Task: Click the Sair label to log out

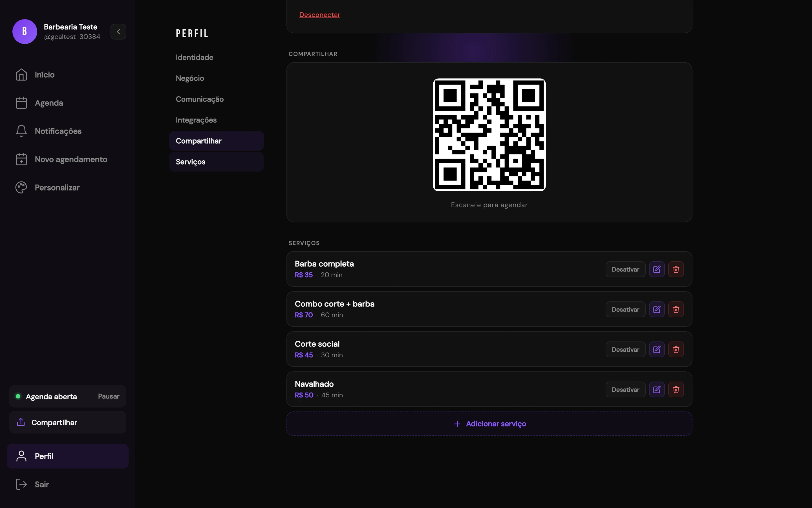Action: pyautogui.click(x=42, y=485)
